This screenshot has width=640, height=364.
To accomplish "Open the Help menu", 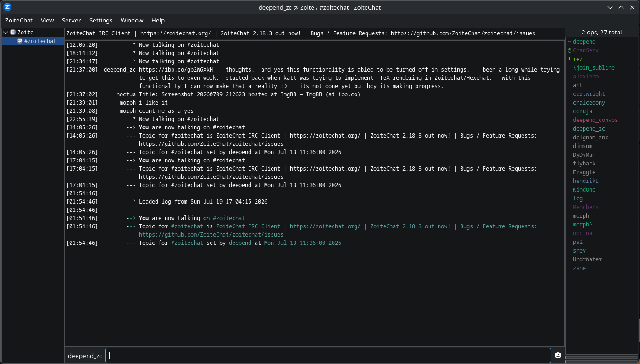I will point(158,20).
